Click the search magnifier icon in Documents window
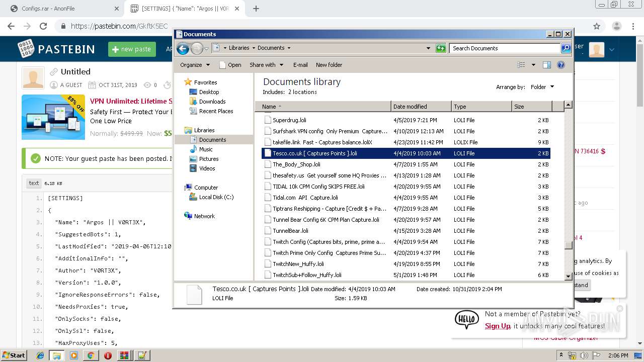644x362 pixels. 566,48
